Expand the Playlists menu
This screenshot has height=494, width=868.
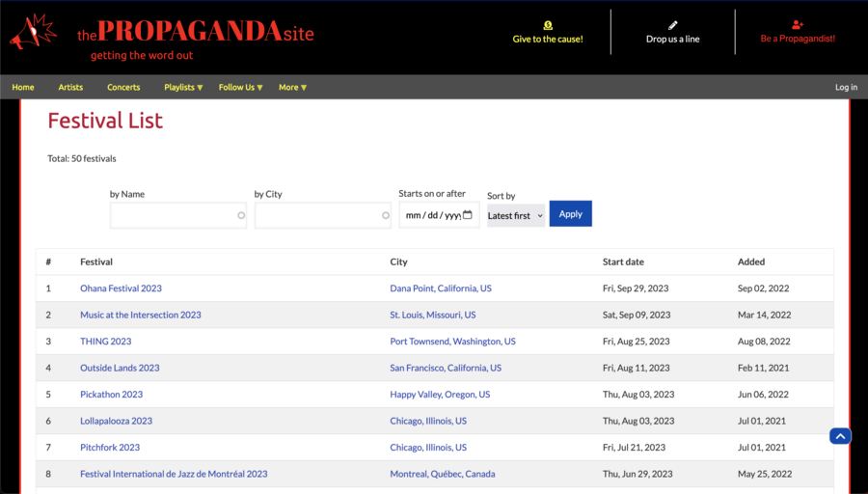(183, 87)
